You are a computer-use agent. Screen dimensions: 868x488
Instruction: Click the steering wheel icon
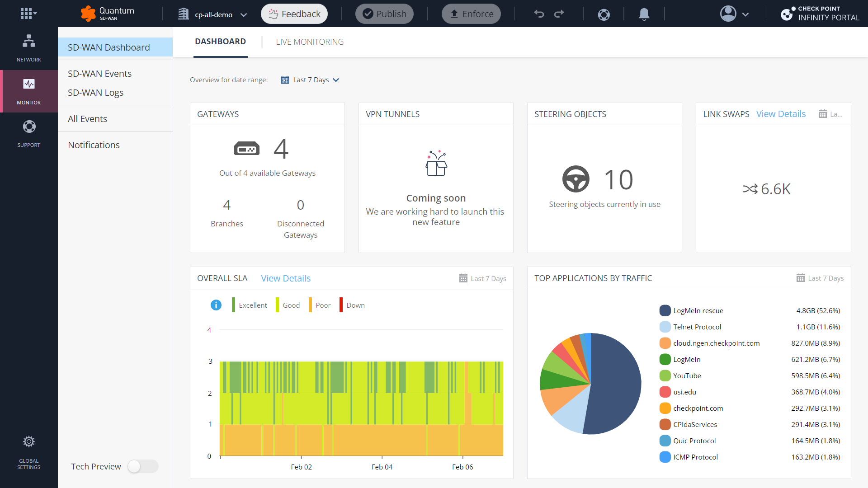pos(576,179)
